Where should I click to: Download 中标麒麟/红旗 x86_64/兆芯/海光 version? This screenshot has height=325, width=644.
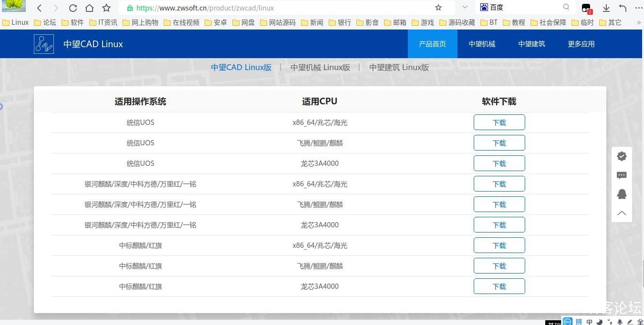coord(499,245)
